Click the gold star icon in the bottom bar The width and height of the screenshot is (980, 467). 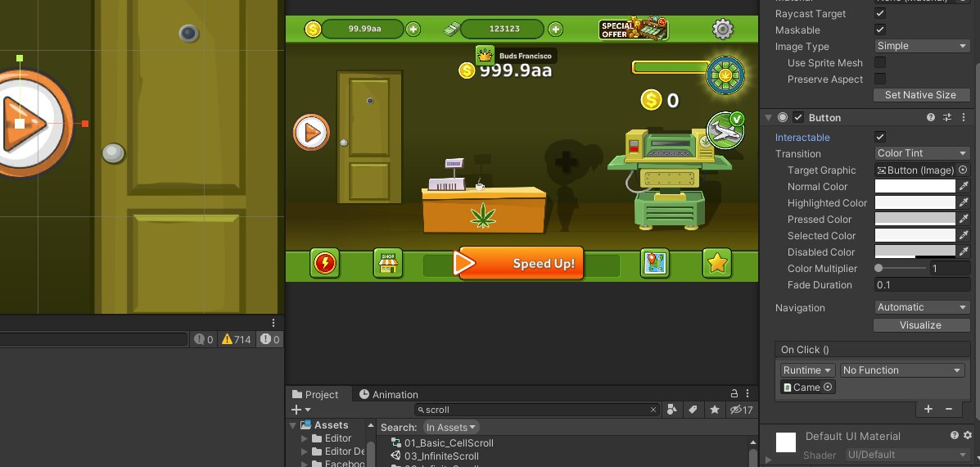click(717, 263)
